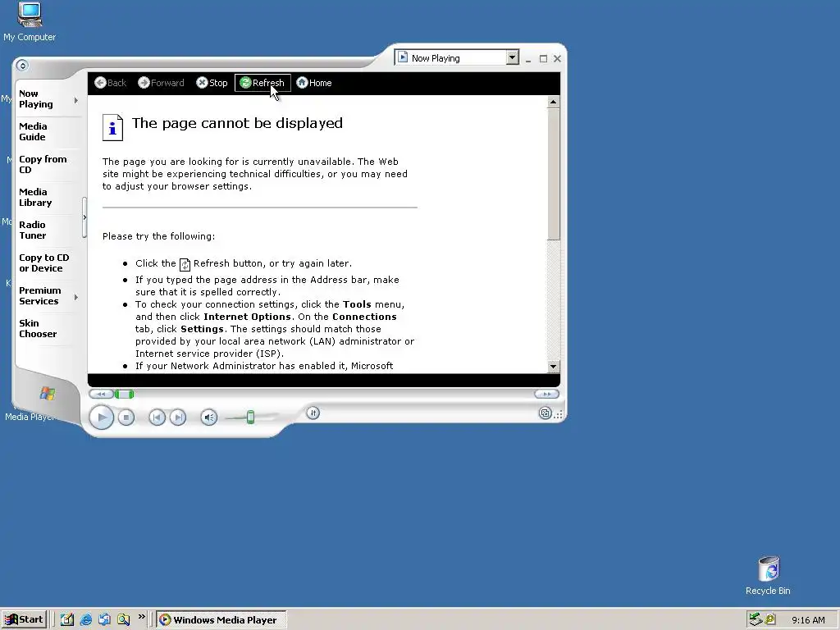Image resolution: width=840 pixels, height=630 pixels.
Task: Mute the player sound
Action: point(209,417)
